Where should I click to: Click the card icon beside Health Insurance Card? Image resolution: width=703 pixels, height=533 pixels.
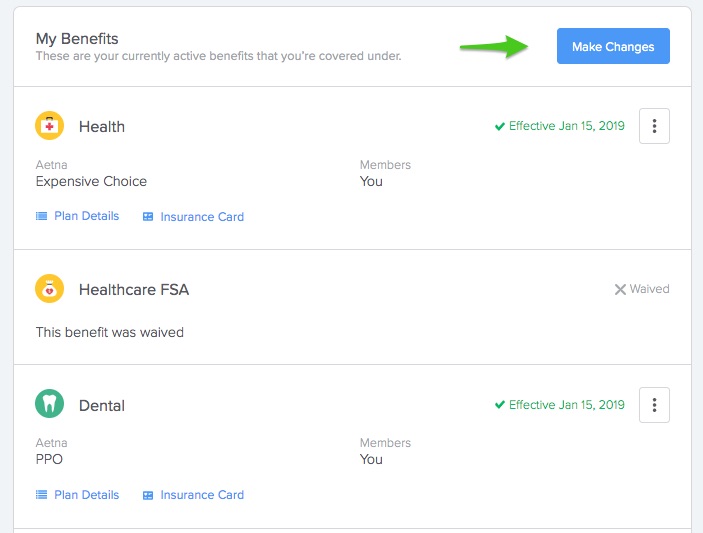tap(148, 217)
